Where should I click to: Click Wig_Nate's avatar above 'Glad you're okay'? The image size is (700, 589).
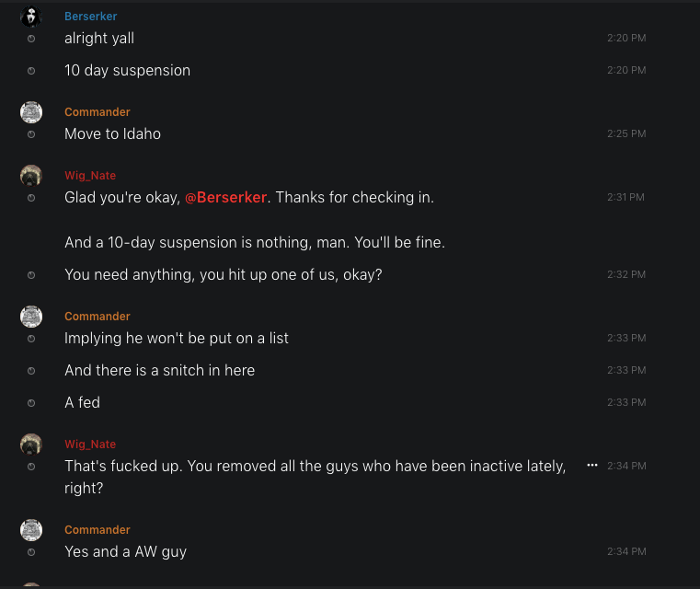click(x=31, y=176)
